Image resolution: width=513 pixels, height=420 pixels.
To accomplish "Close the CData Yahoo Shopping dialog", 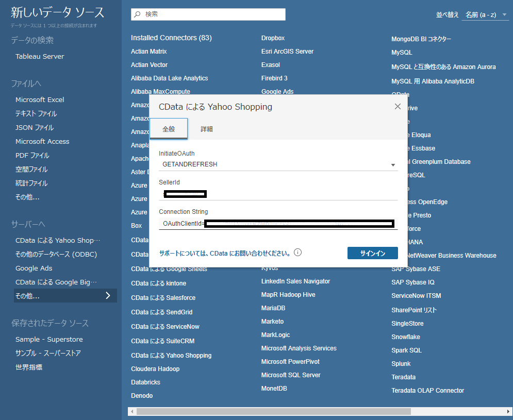I will 398,107.
